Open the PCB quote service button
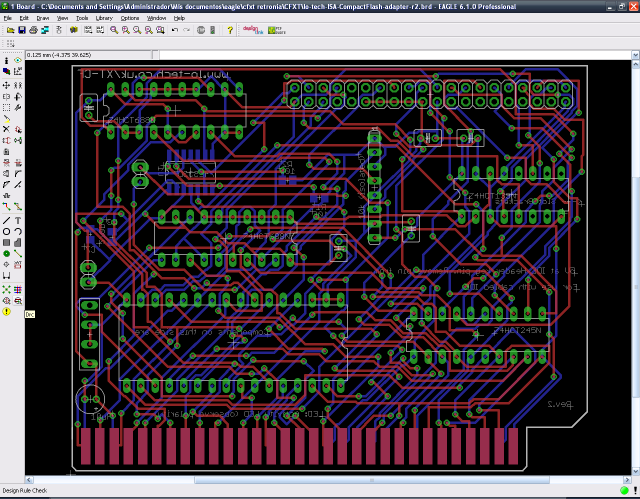Screen dimensions: 640x499 pyautogui.click(x=277, y=30)
